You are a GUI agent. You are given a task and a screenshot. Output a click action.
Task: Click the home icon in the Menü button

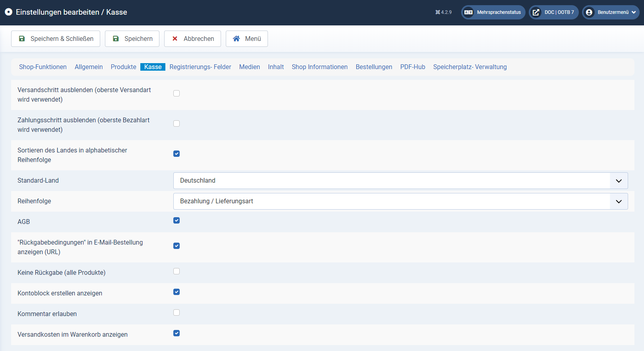coord(237,39)
